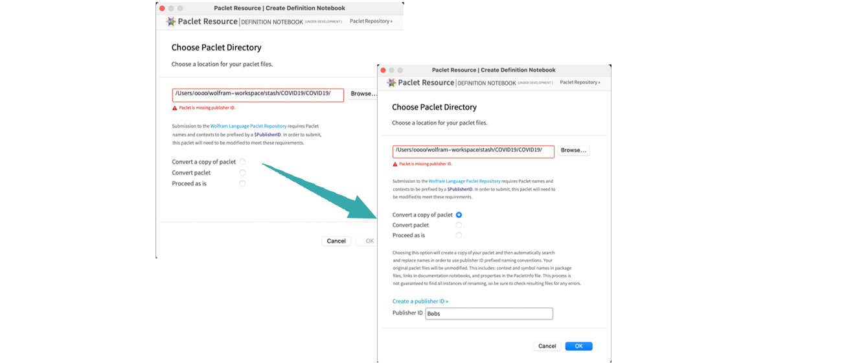Choose "Proceed as is" in the front dialog

[x=459, y=235]
